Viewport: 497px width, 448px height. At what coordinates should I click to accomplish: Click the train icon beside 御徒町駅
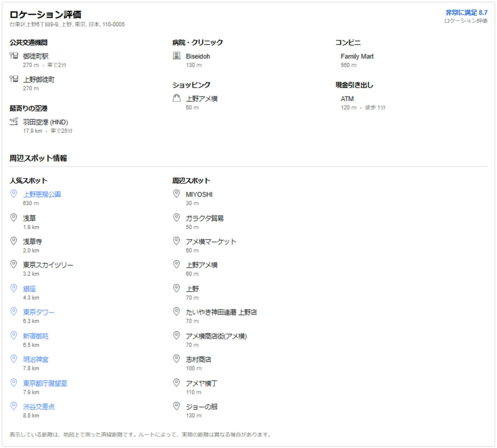coord(14,56)
